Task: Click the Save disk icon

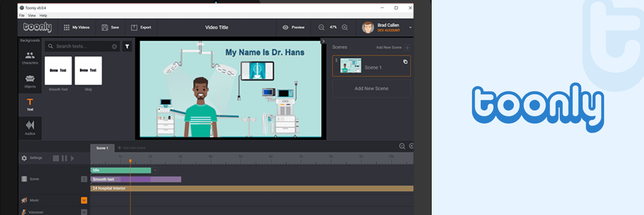Action: tap(105, 28)
